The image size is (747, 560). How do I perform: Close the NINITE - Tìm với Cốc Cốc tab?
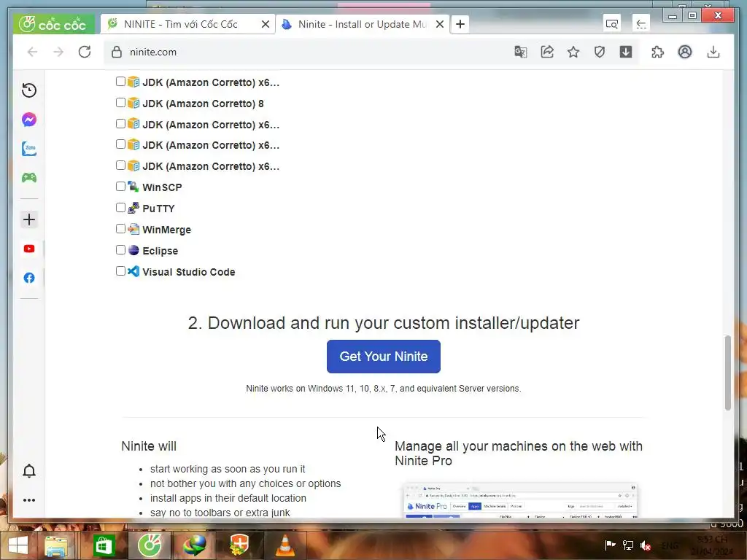[266, 24]
